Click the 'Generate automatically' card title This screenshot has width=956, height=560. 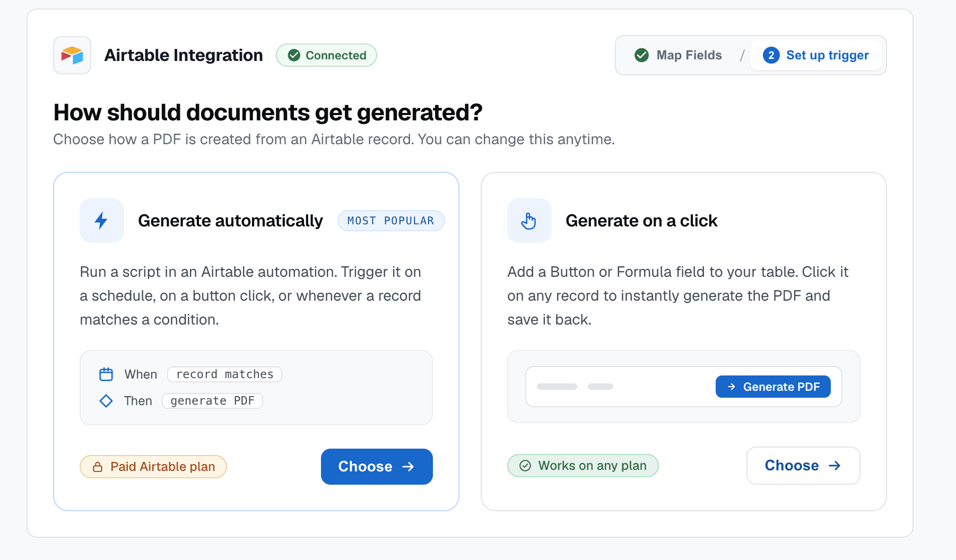pyautogui.click(x=230, y=221)
